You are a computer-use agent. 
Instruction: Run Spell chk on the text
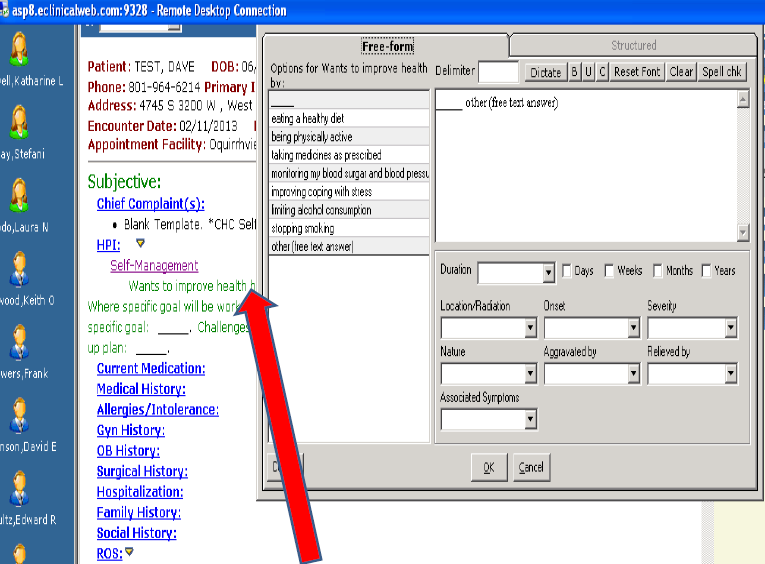click(722, 72)
